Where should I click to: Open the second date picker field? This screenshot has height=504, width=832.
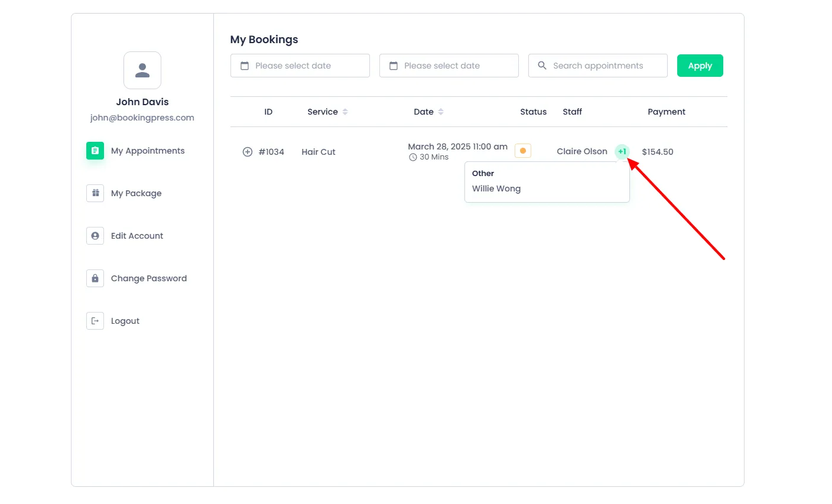tap(449, 66)
